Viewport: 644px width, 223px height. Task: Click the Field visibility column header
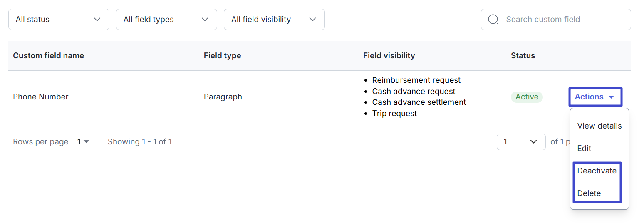[389, 56]
